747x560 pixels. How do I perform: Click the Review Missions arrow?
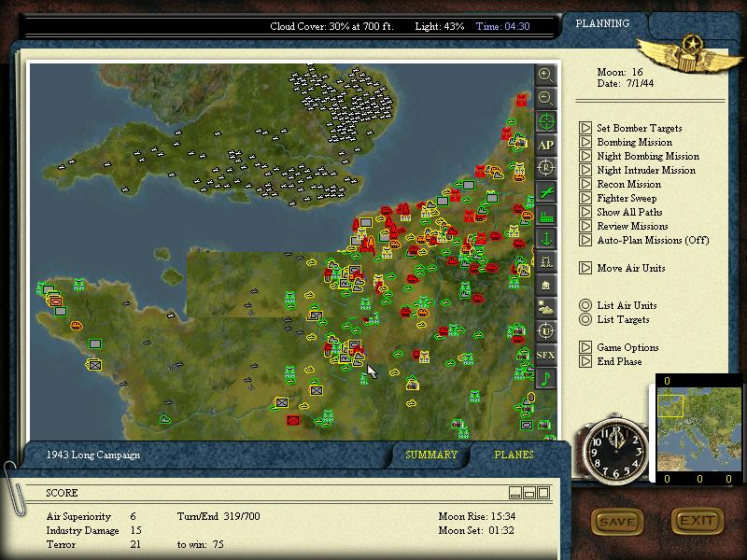[x=585, y=226]
